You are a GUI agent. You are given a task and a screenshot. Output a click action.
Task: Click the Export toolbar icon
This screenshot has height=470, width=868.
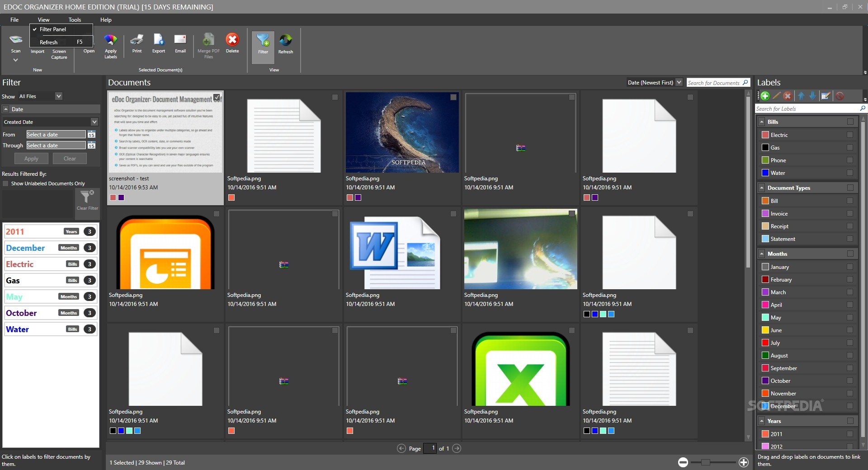pyautogui.click(x=159, y=40)
